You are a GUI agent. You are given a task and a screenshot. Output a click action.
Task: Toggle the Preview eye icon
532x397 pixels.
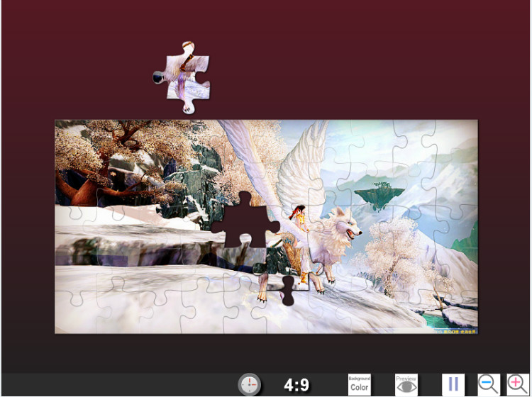pyautogui.click(x=406, y=385)
